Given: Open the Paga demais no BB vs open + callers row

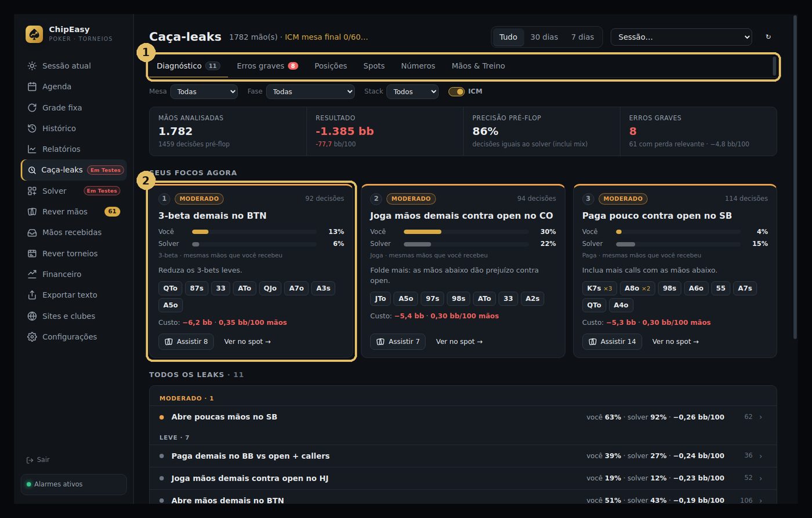Looking at the screenshot, I should [463, 456].
